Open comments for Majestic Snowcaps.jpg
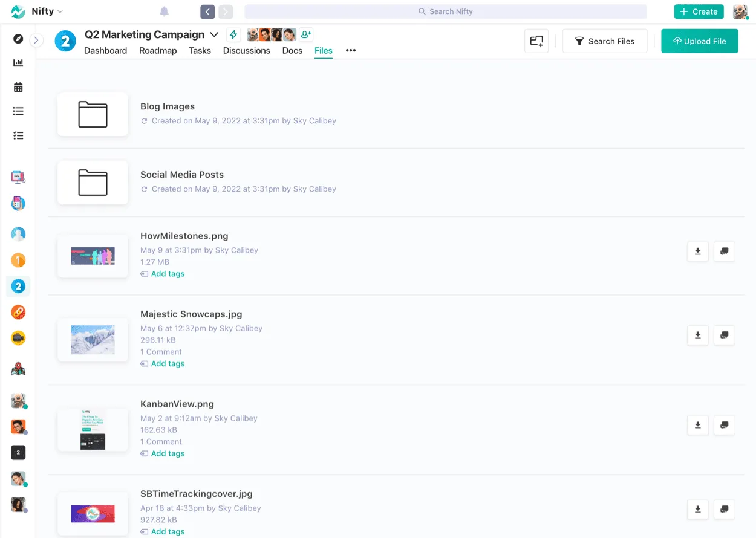The width and height of the screenshot is (756, 538). click(x=724, y=335)
